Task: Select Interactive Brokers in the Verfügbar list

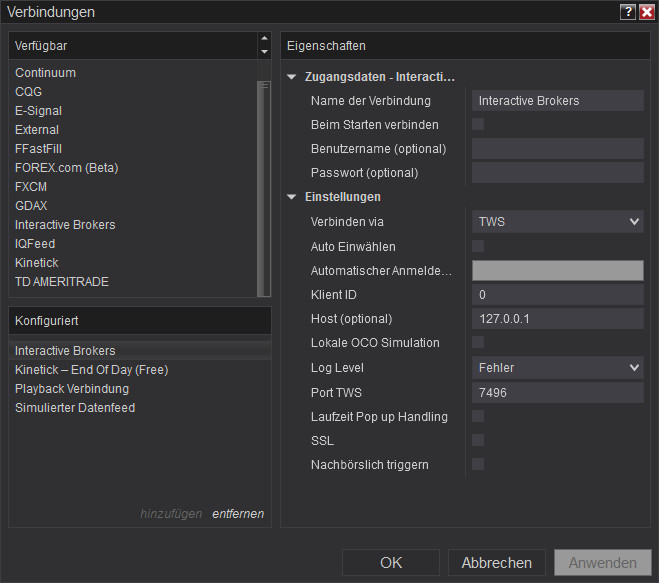Action: [65, 224]
